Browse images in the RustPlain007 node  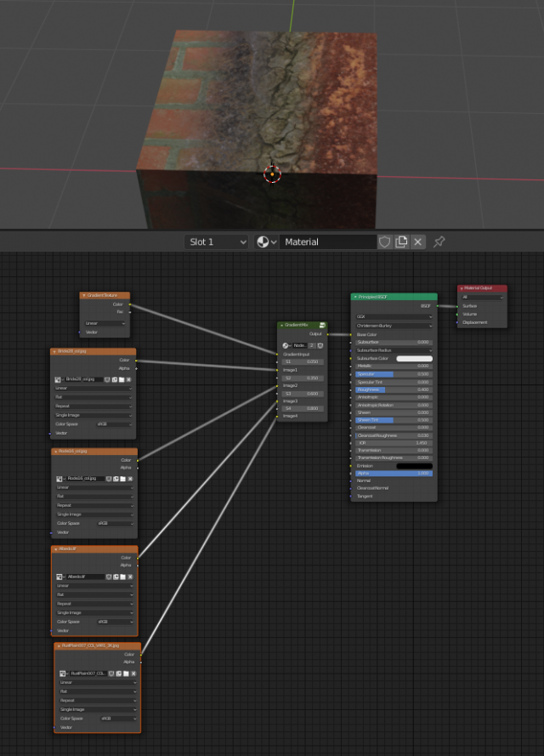coord(64,674)
